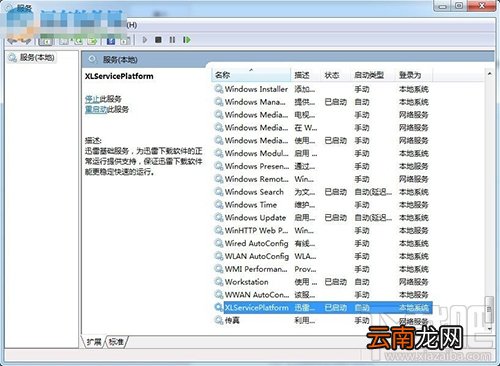
Task: Click the icon beside Windows Presen...
Action: pyautogui.click(x=219, y=166)
